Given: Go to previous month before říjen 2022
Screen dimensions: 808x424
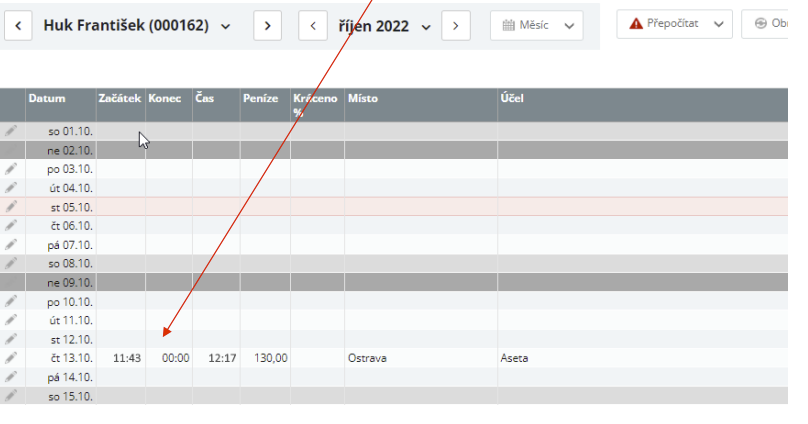Looking at the screenshot, I should 313,26.
